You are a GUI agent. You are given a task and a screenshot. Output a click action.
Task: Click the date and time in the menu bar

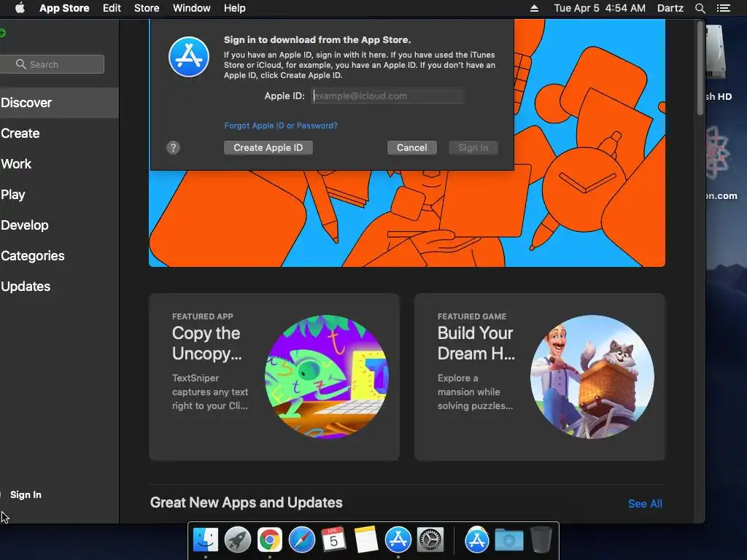[x=600, y=8]
